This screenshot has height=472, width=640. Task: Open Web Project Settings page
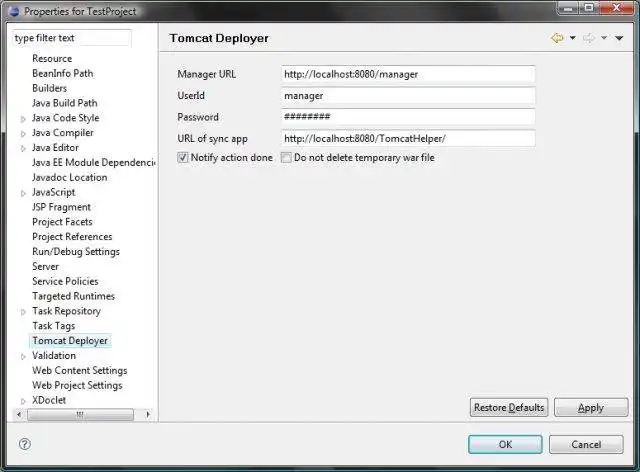(77, 385)
